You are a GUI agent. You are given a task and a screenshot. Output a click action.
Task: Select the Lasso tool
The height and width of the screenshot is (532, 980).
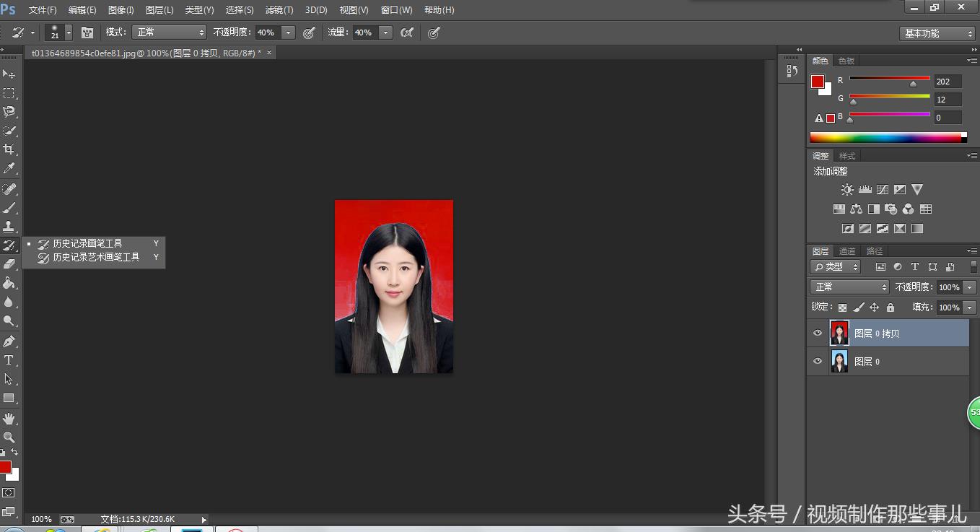(x=10, y=112)
